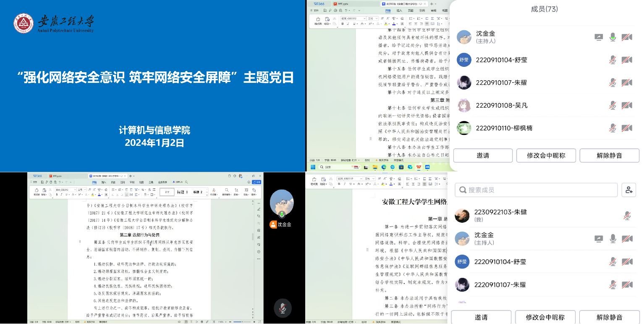The height and width of the screenshot is (324, 644).
Task: Open Microsoft Edge from the taskbar
Action: (384, 167)
